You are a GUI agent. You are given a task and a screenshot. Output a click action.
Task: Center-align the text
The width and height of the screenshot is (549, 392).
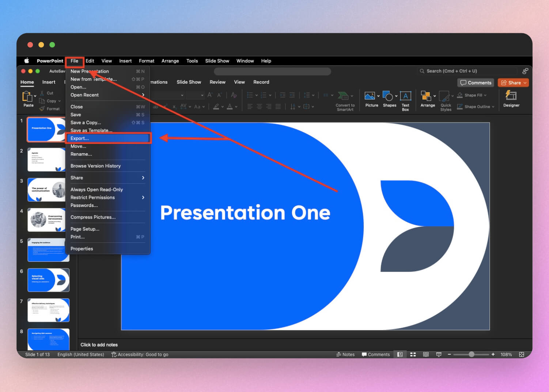[x=259, y=106]
